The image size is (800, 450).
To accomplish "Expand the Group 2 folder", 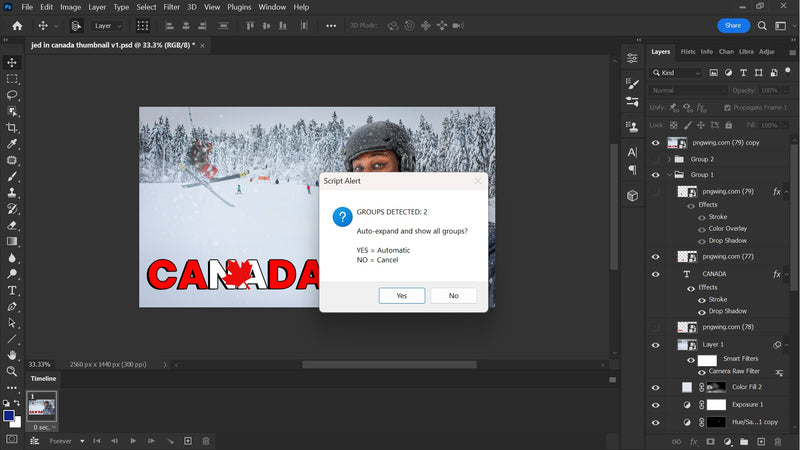I will [669, 159].
